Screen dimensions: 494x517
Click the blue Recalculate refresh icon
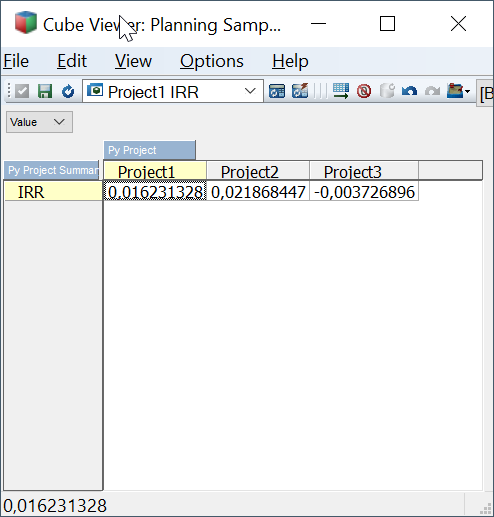[68, 91]
